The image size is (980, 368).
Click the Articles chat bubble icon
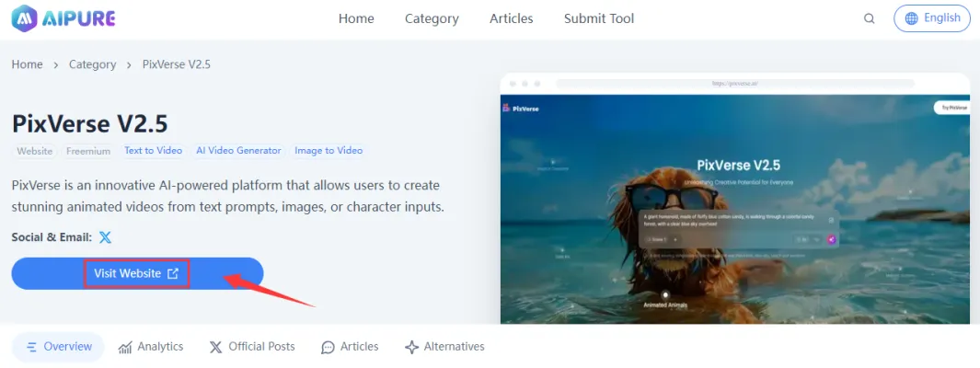(328, 348)
